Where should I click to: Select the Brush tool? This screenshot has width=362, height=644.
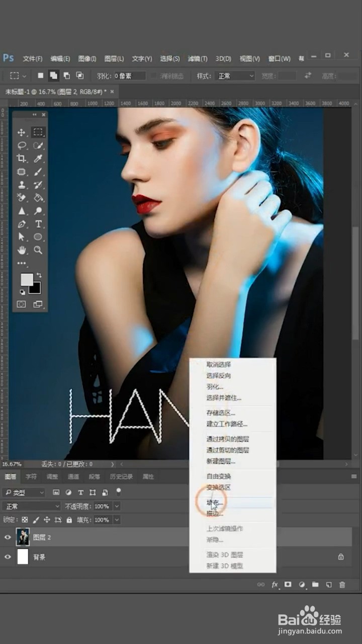point(38,172)
